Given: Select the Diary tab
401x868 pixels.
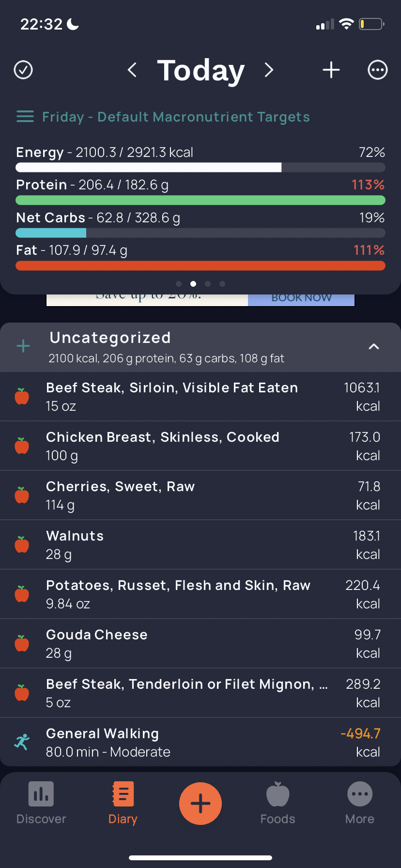Looking at the screenshot, I should point(123,803).
